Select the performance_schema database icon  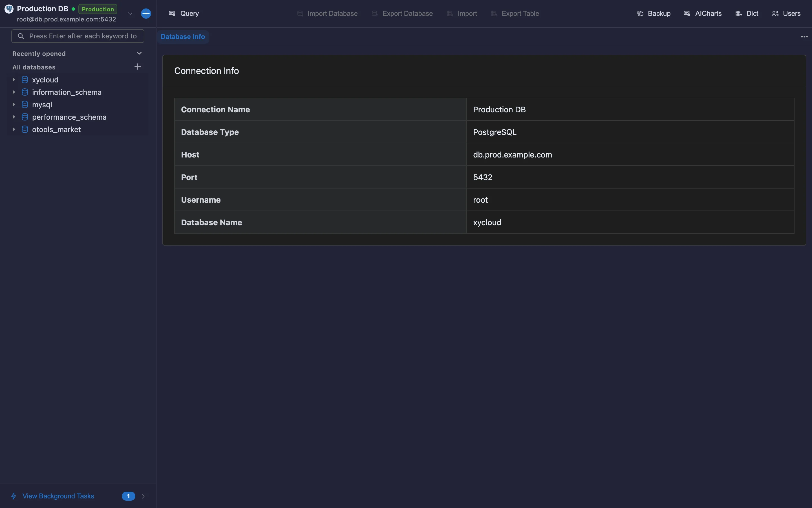tap(25, 117)
